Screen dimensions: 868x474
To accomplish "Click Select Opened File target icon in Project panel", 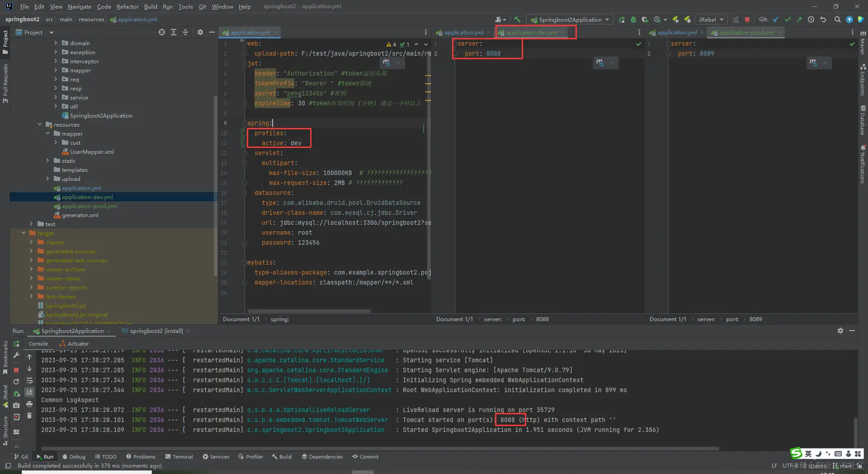I will [162, 32].
